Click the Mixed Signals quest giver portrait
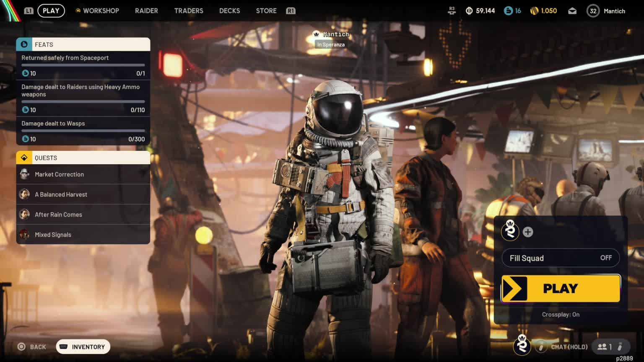This screenshot has height=362, width=644. pyautogui.click(x=24, y=235)
